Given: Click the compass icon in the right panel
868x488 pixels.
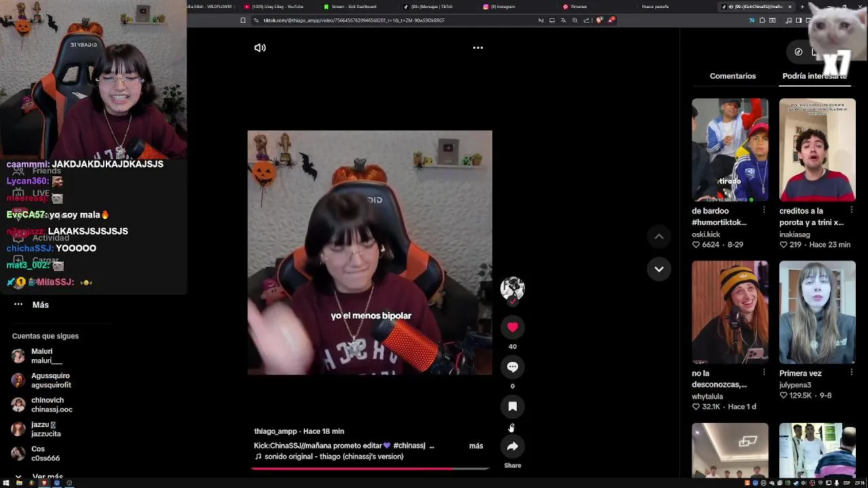Looking at the screenshot, I should [798, 52].
